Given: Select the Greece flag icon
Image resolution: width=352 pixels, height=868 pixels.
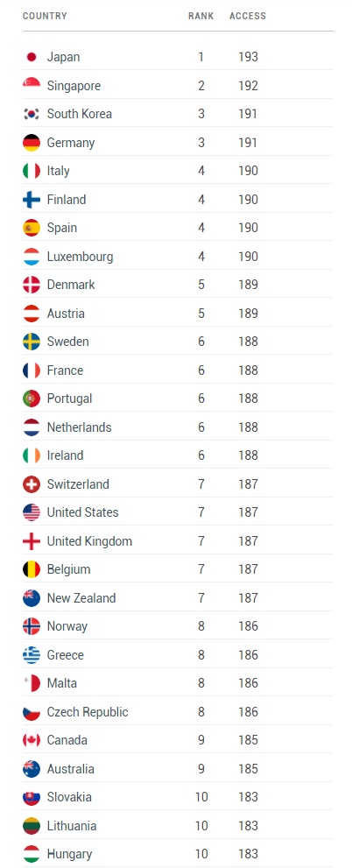Looking at the screenshot, I should (32, 655).
